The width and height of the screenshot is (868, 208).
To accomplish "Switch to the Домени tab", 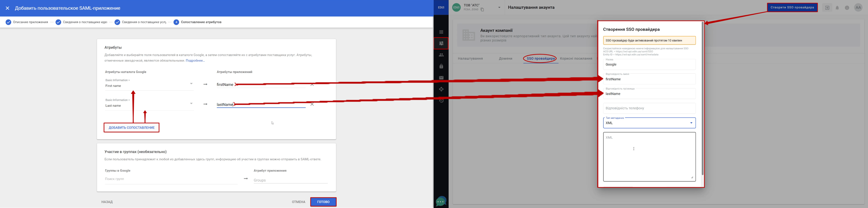I will [x=505, y=59].
